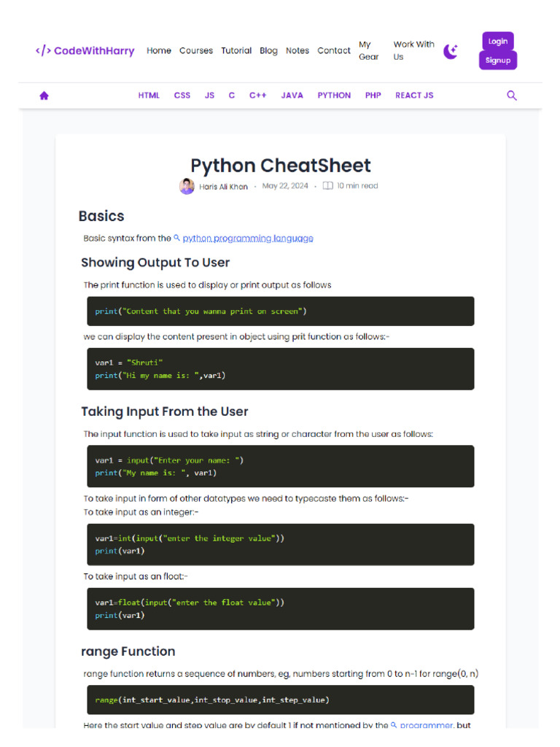Click the My Gear link
The image size is (560, 747).
point(368,50)
